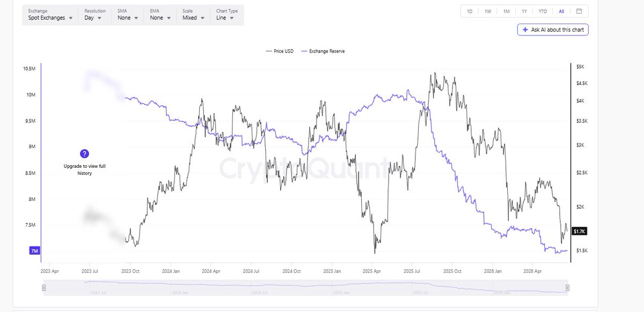Select the All time range

pyautogui.click(x=561, y=11)
